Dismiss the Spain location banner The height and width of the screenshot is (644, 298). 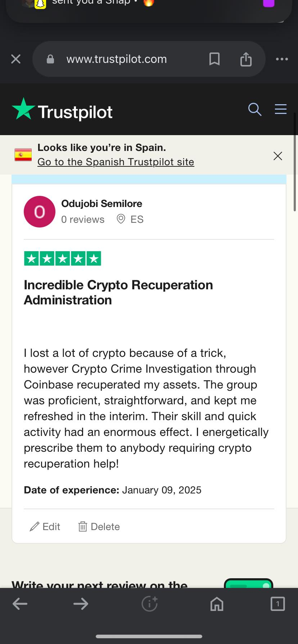[x=278, y=156]
